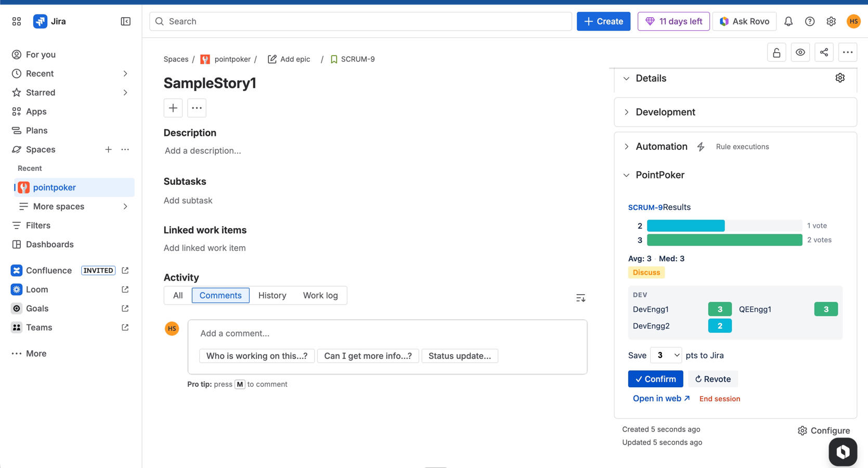Click the green 3-vote results bar
This screenshot has width=868, height=468.
click(724, 240)
